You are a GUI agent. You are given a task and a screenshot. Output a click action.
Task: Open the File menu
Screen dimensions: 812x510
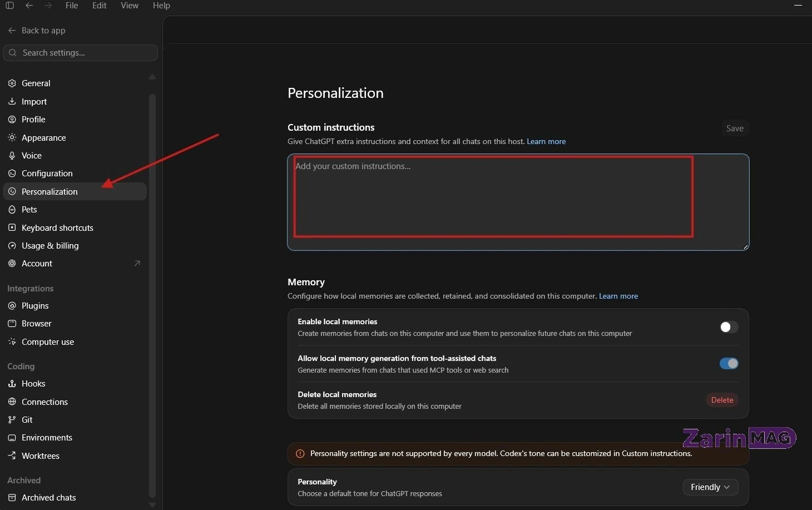coord(72,6)
